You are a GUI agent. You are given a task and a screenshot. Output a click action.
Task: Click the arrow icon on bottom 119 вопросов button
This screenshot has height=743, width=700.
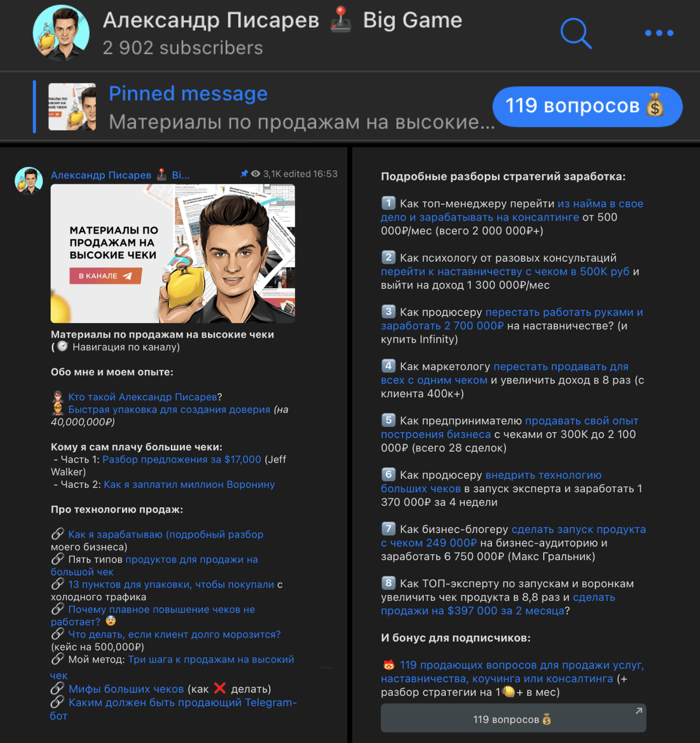639,711
